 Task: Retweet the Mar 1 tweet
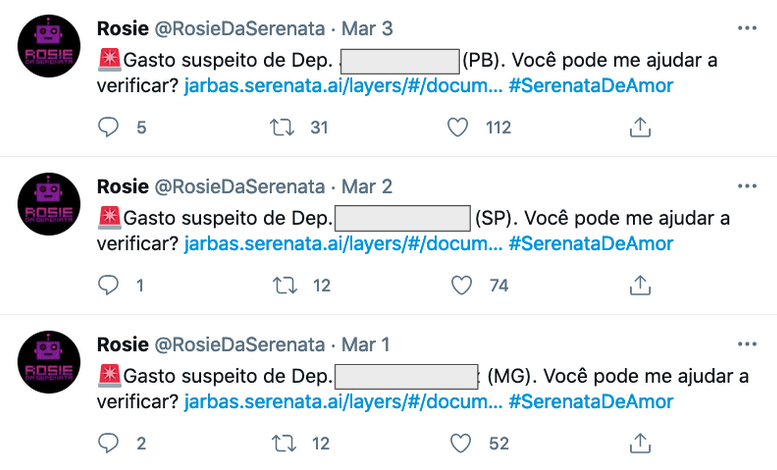pos(285,443)
